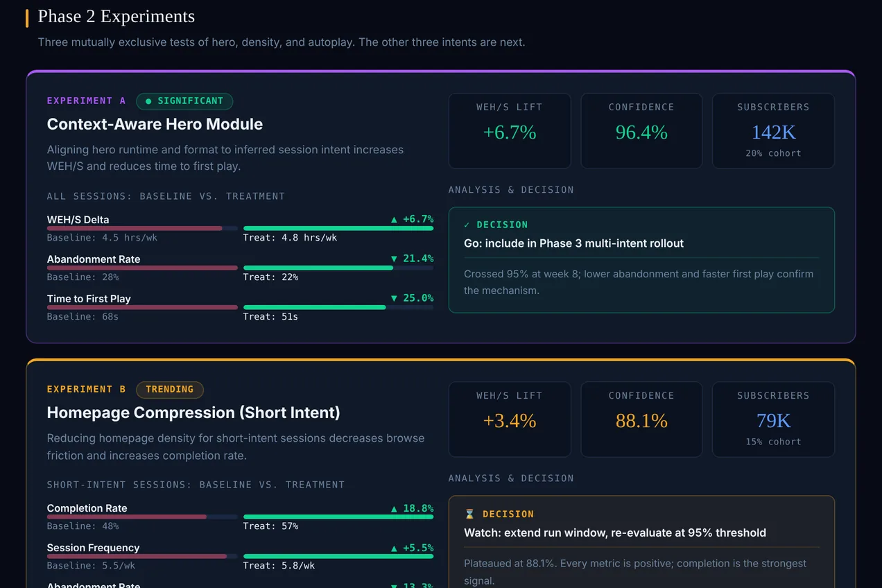Image resolution: width=882 pixels, height=588 pixels.
Task: Click the Completion Rate 48% baseline bar
Action: click(x=127, y=517)
